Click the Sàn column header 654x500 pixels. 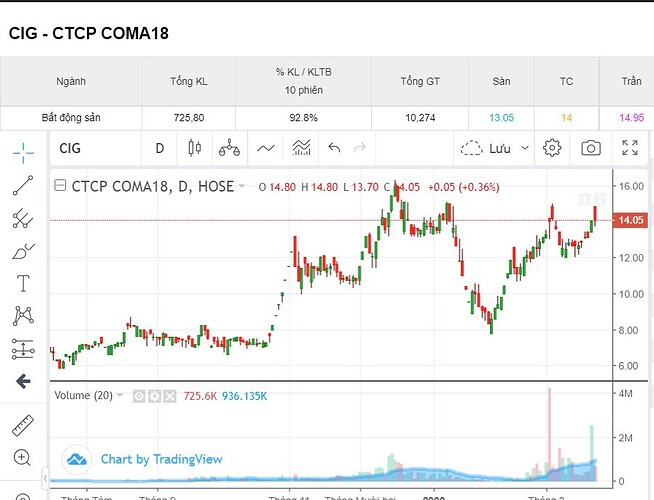[x=501, y=81]
